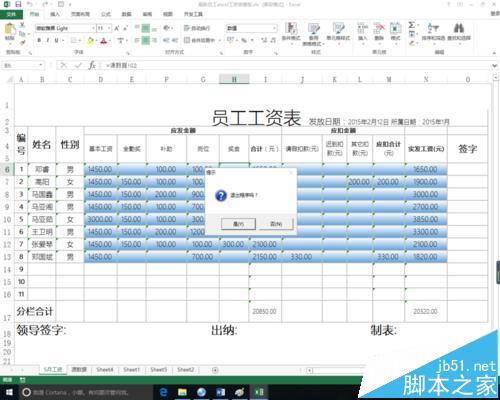Image resolution: width=500 pixels, height=400 pixels.
Task: Click the formula bar confirm checkmark icon
Action: click(x=78, y=65)
